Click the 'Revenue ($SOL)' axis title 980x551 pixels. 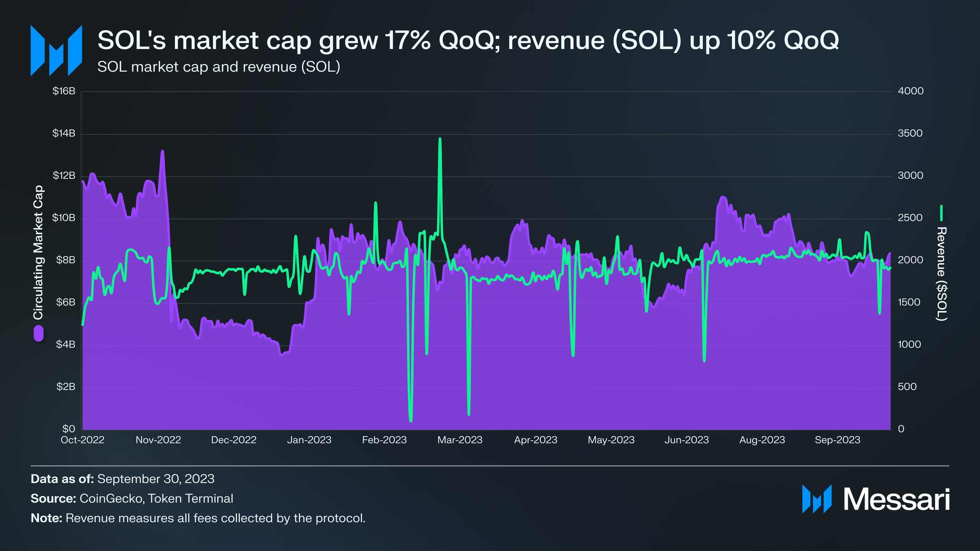click(941, 273)
